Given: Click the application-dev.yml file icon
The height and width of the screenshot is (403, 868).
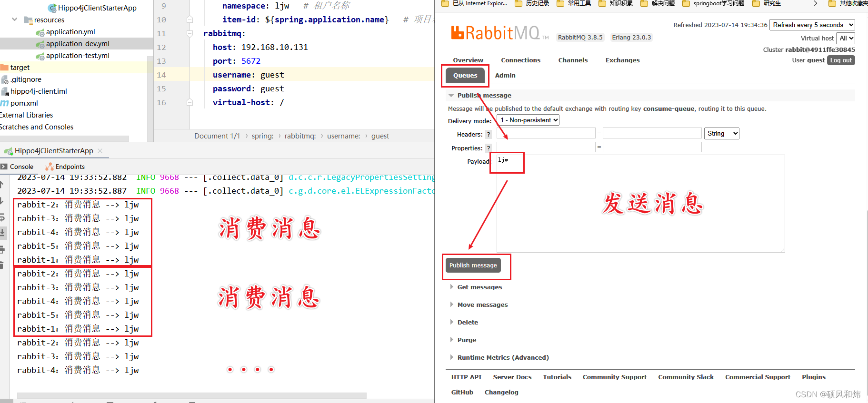Looking at the screenshot, I should (40, 44).
